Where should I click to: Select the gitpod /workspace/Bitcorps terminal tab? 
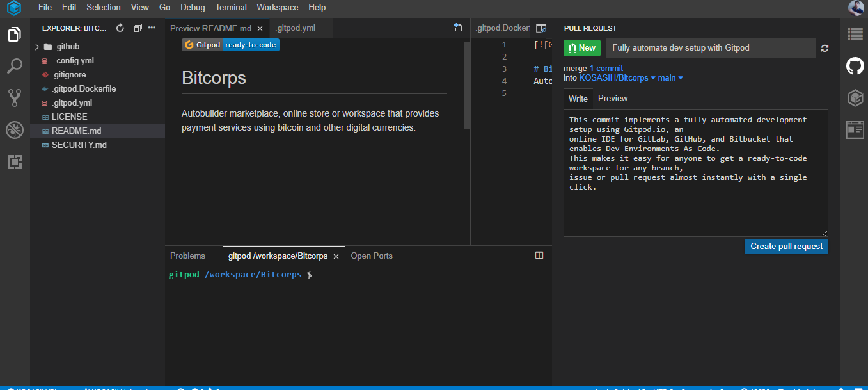coord(278,256)
